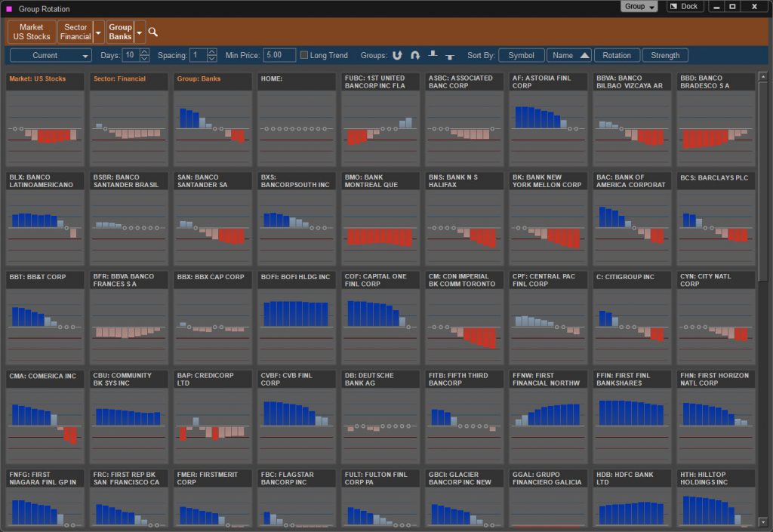Sort by Strength
The height and width of the screenshot is (532, 773).
click(x=665, y=55)
